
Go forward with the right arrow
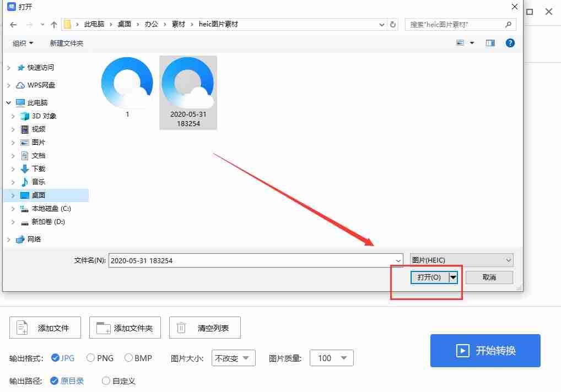point(30,25)
